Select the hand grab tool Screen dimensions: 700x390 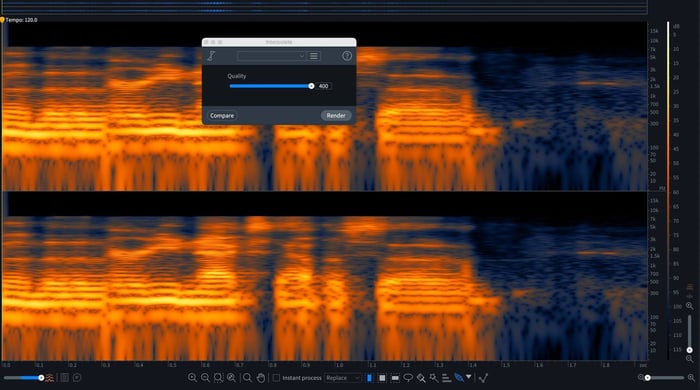(261, 378)
